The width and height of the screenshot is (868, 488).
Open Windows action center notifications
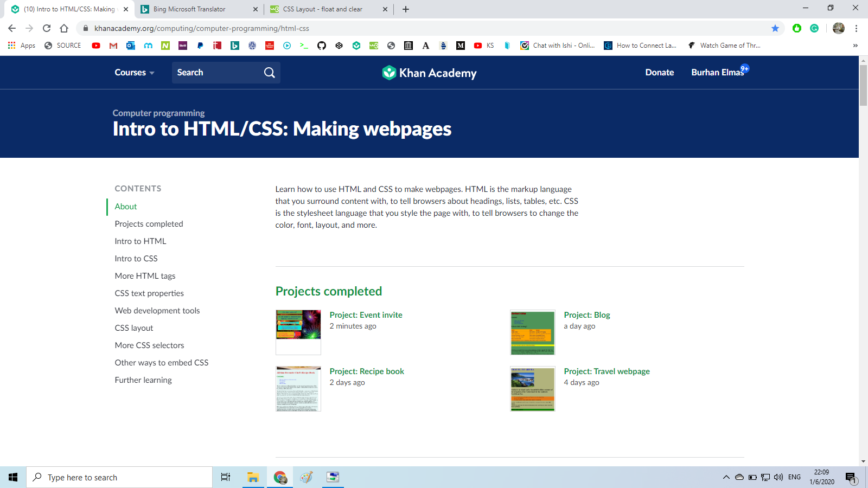pyautogui.click(x=850, y=477)
